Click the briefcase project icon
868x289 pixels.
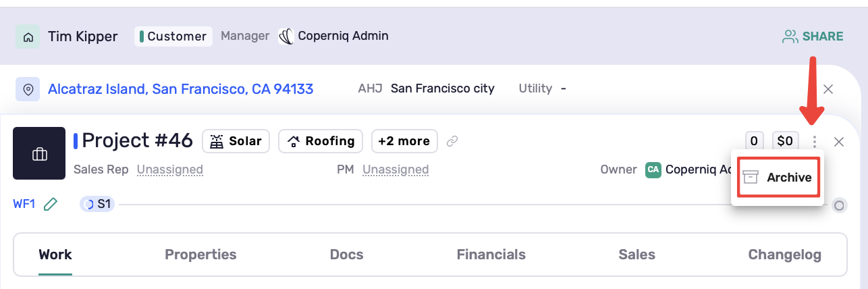point(39,153)
